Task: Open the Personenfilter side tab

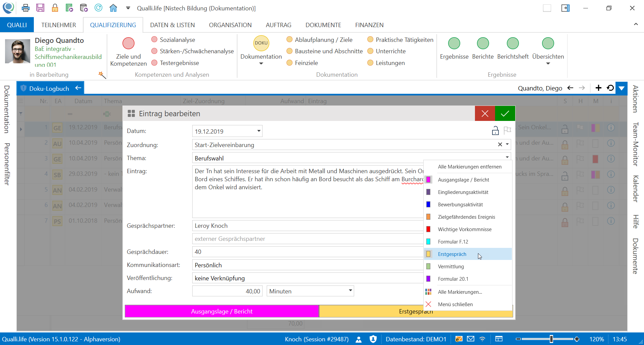Action: click(7, 164)
